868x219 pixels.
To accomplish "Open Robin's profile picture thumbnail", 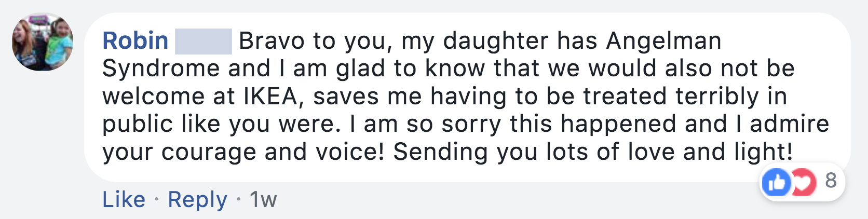I will pyautogui.click(x=43, y=42).
